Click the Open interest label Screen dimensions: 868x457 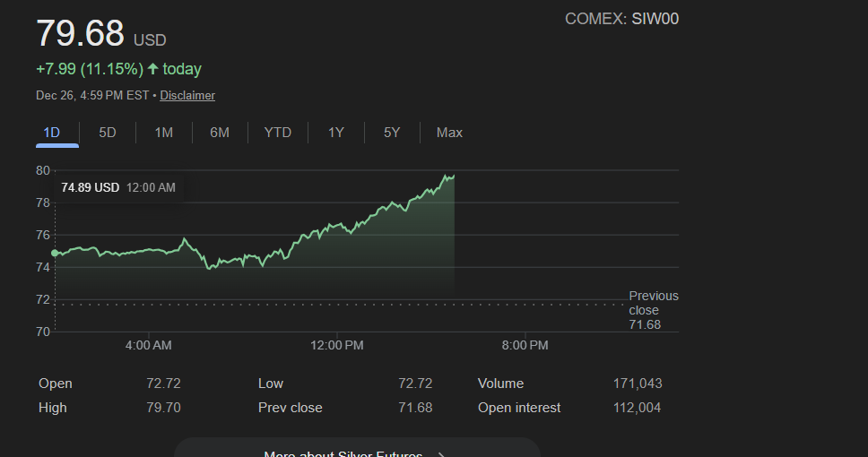click(519, 408)
